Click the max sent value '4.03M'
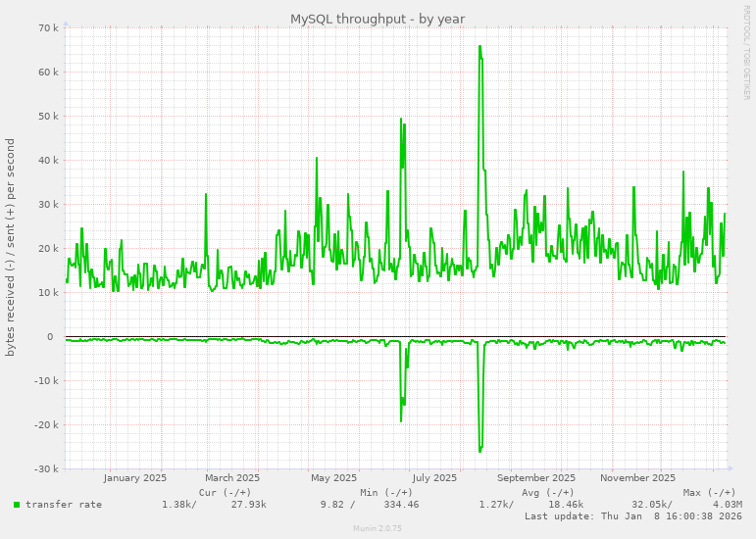This screenshot has width=756, height=539. coord(727,505)
